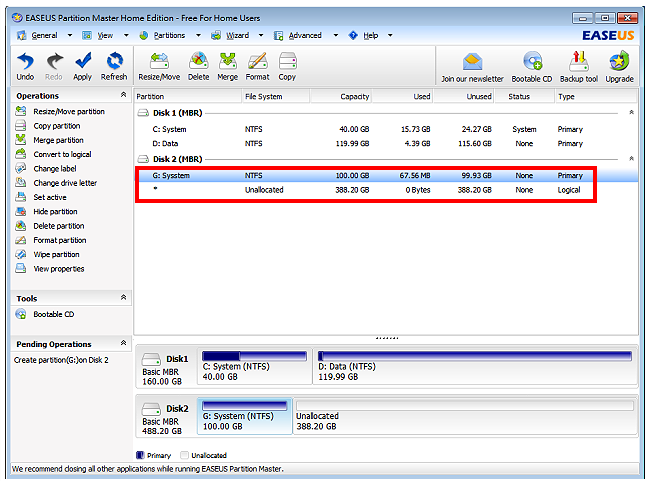
Task: Collapse the Operations panel
Action: click(123, 95)
